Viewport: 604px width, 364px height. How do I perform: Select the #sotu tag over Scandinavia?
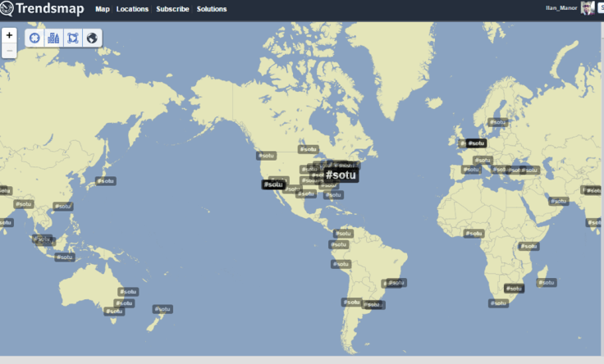(x=495, y=122)
